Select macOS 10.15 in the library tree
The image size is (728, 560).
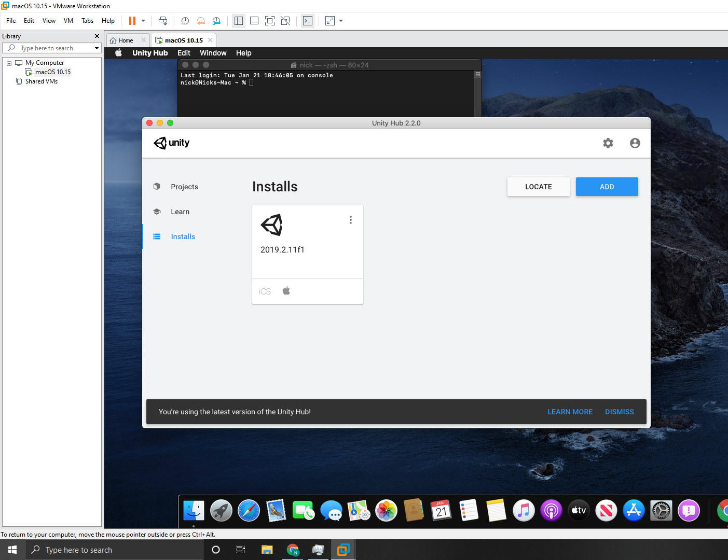click(x=52, y=72)
